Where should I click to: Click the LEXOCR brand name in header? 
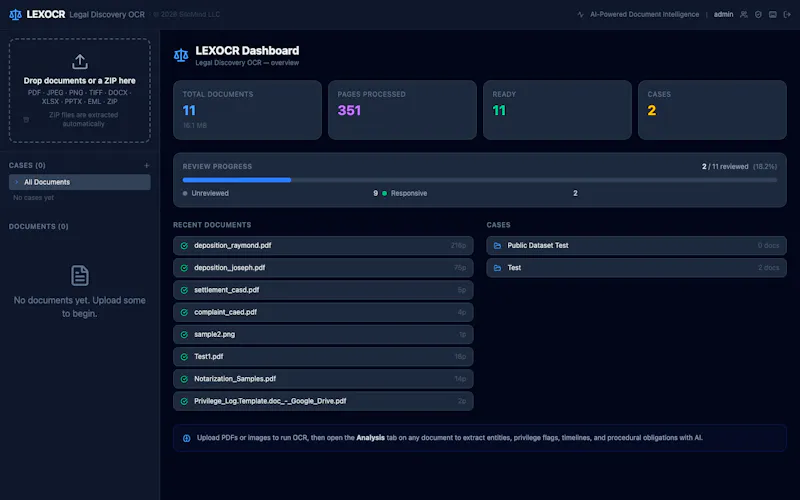45,14
